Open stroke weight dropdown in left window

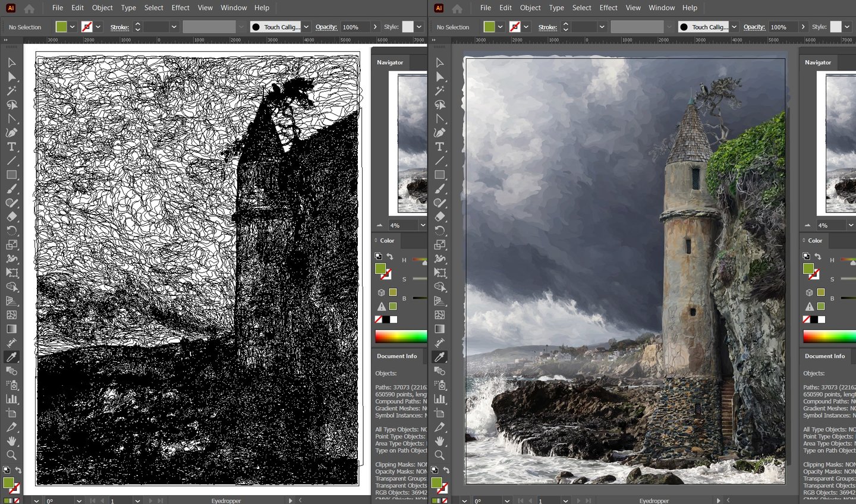point(174,27)
